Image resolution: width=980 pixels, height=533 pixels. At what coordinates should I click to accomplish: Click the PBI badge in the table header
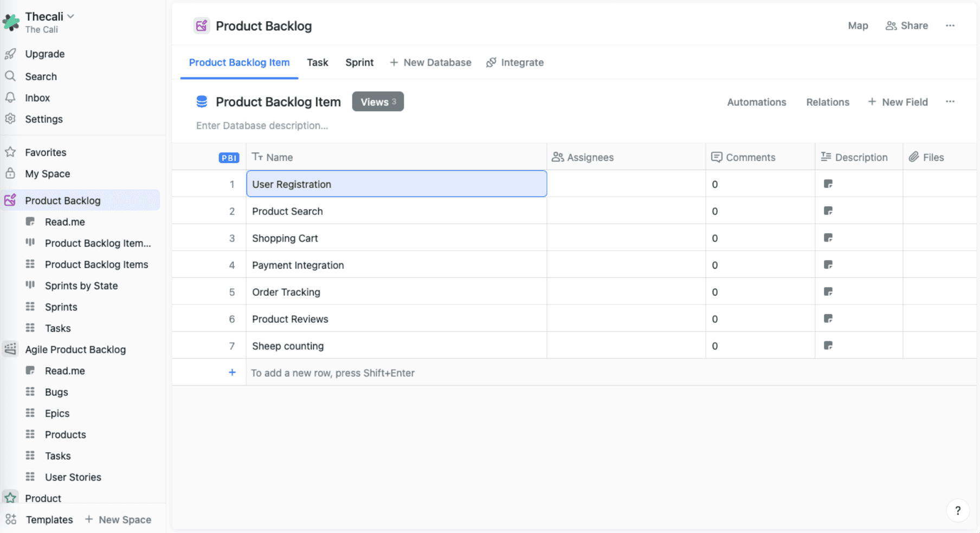point(229,157)
